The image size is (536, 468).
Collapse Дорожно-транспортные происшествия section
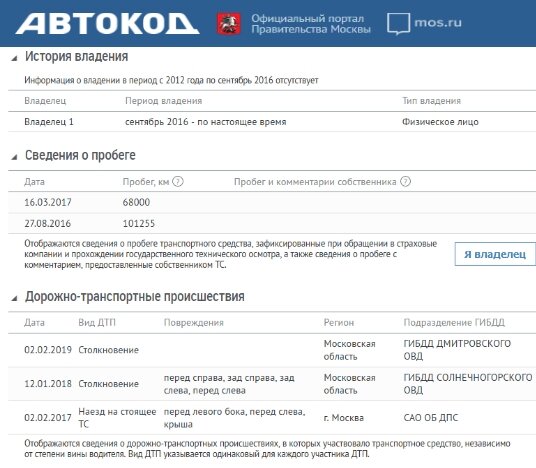14,298
